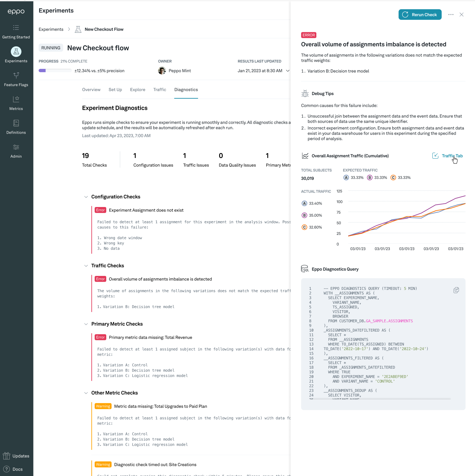475x476 pixels.
Task: Copy the Eppo diagnostics query
Action: (456, 290)
